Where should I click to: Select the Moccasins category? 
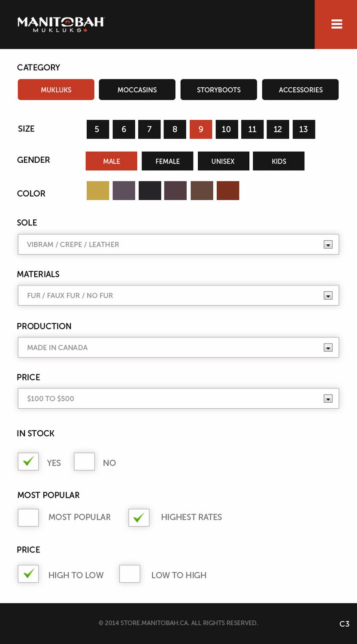[137, 90]
